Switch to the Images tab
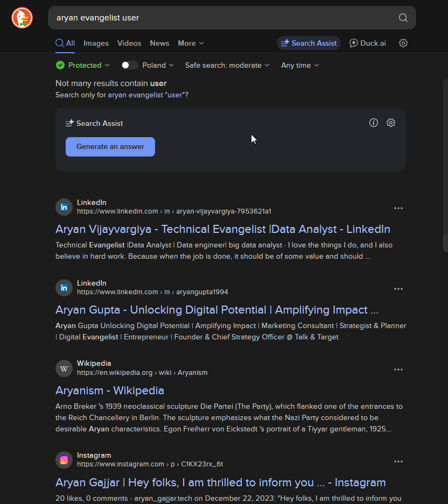This screenshot has width=448, height=504. pos(96,43)
